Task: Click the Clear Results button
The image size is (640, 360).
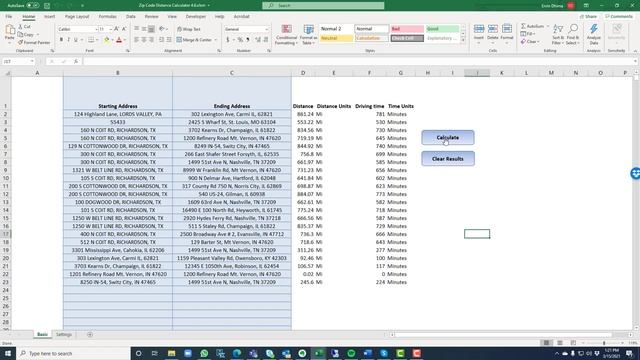Action: (448, 159)
